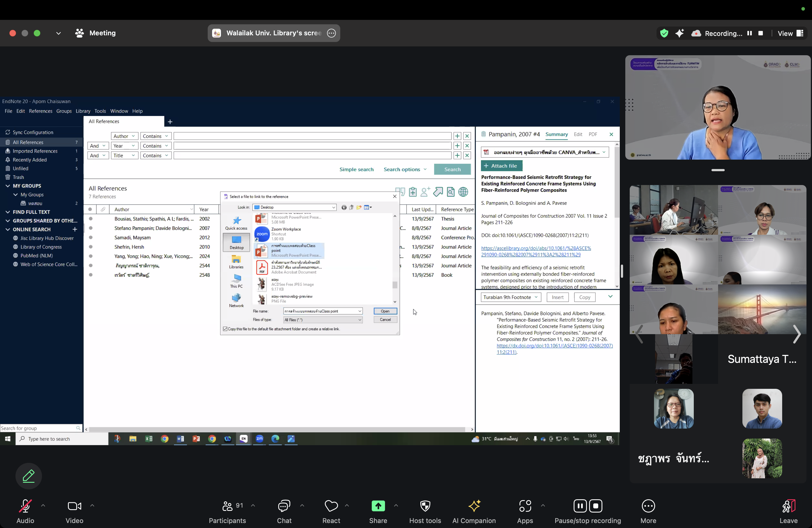Expand the Video options caret
Screen dimensions: 812x528
click(92, 505)
